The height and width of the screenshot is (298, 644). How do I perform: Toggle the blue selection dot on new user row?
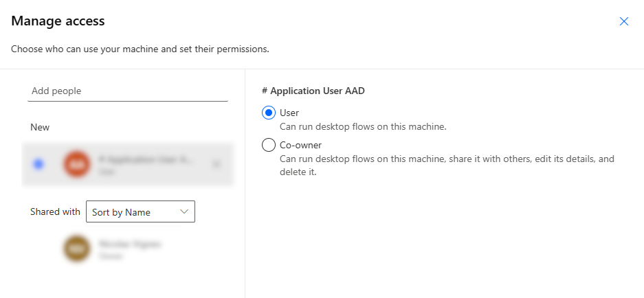point(38,164)
